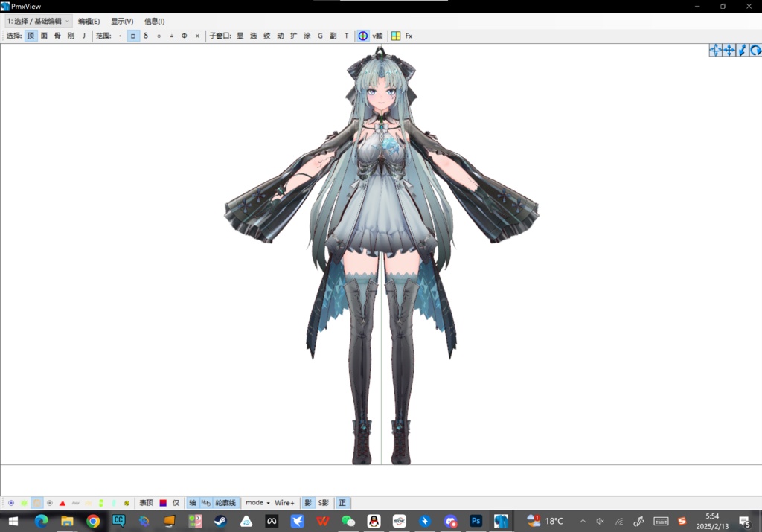Open the 编辑(E) menu
The image size is (762, 532).
[x=89, y=21]
